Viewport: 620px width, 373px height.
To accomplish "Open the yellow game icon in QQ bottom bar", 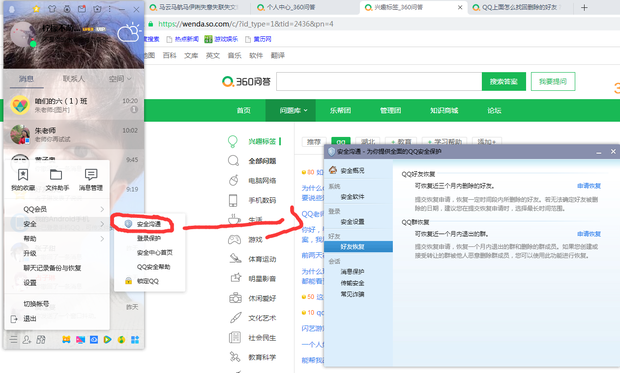I will [x=66, y=339].
